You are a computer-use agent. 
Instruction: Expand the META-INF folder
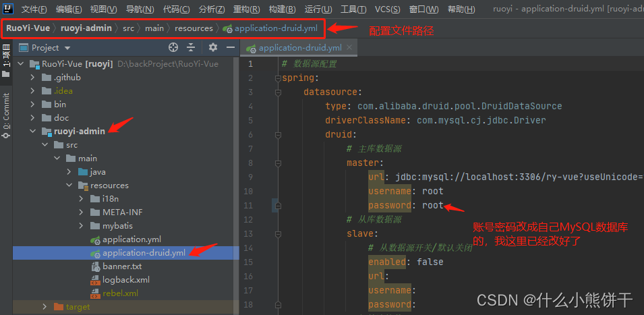coord(82,212)
